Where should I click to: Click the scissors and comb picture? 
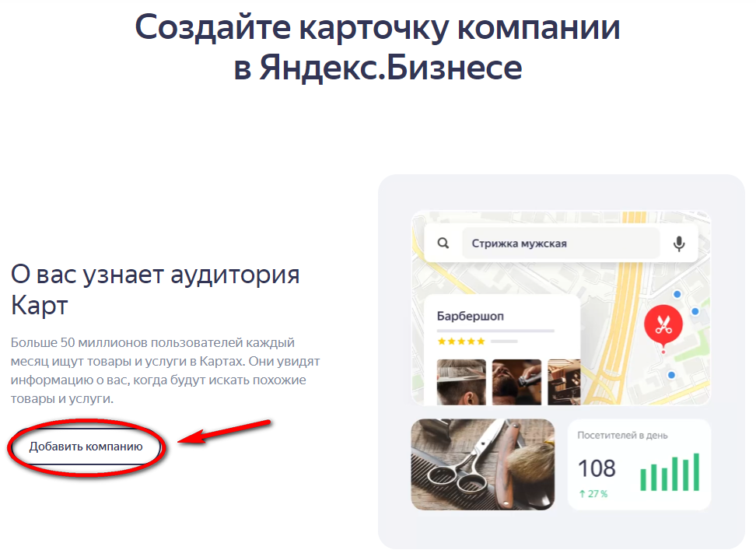coord(483,464)
